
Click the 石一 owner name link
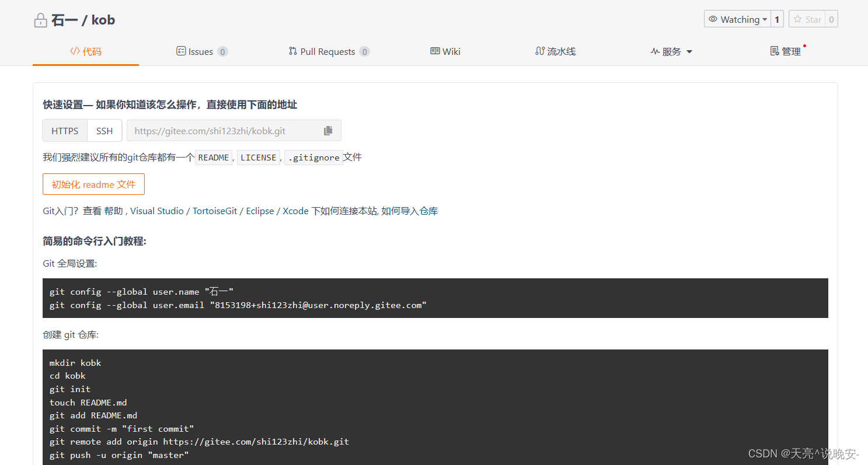pyautogui.click(x=64, y=20)
